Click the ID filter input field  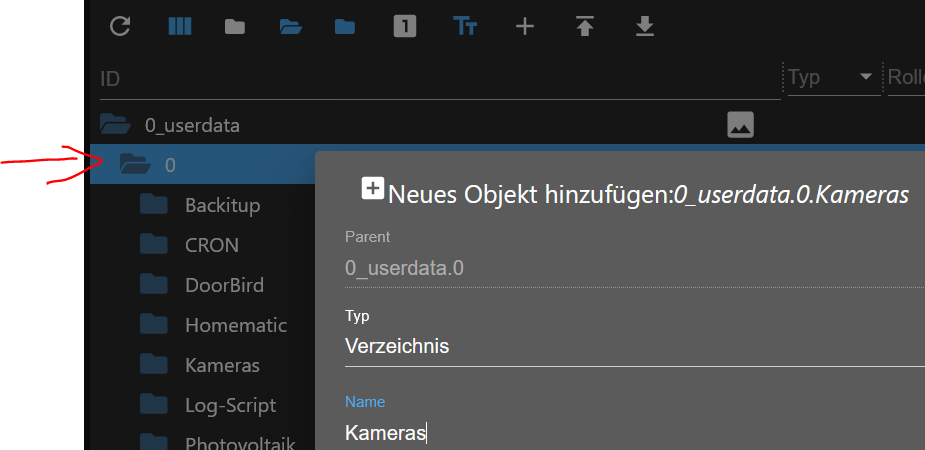tap(438, 78)
